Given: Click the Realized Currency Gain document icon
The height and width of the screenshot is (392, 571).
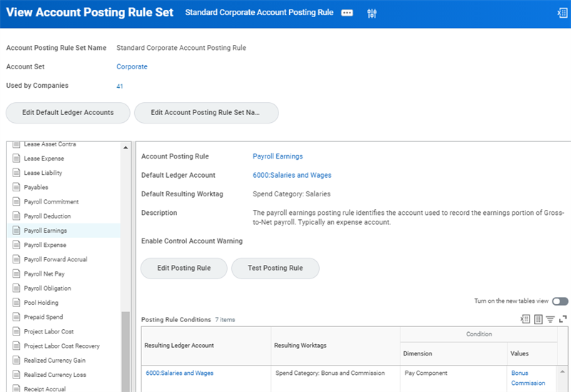Looking at the screenshot, I should point(16,360).
